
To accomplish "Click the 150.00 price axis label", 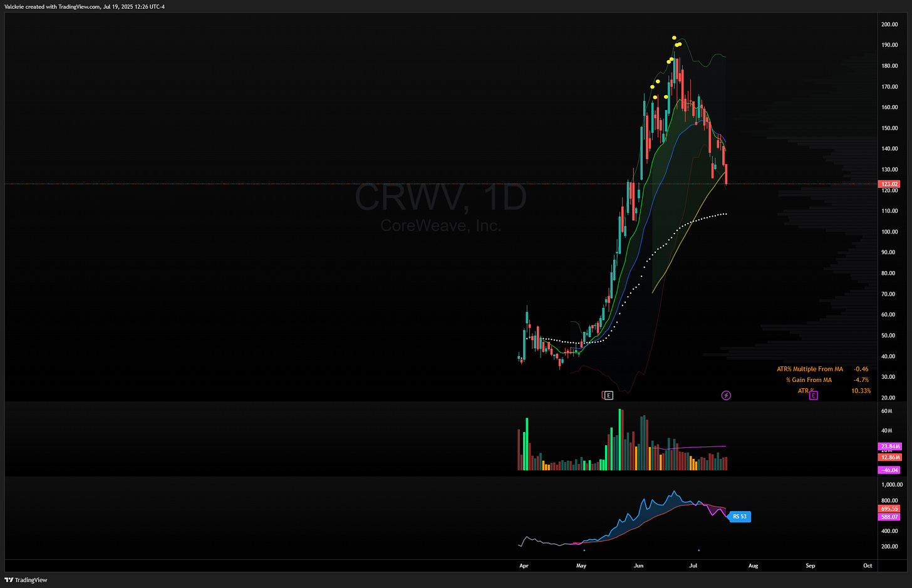I will click(x=889, y=128).
